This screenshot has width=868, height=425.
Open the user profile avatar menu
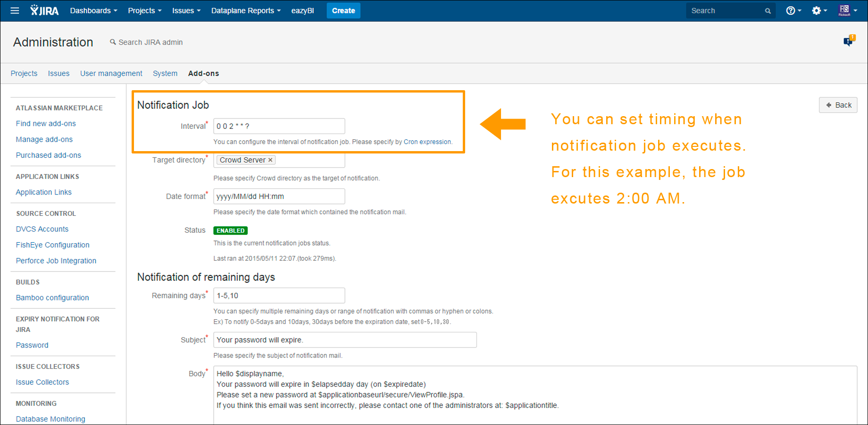(847, 10)
